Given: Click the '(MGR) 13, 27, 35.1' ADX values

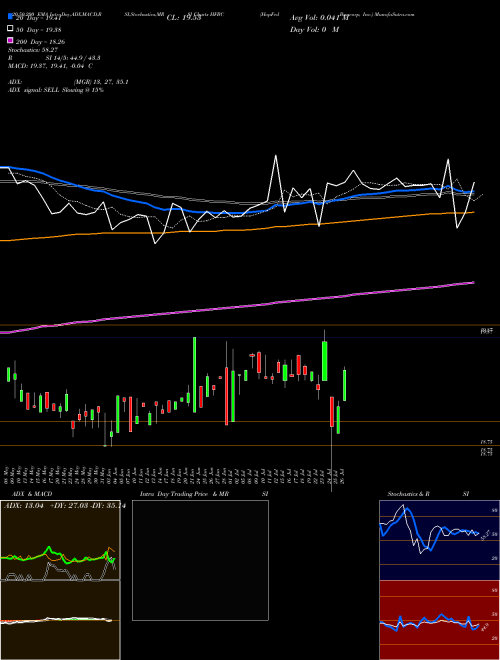Looking at the screenshot, I should point(101,82).
